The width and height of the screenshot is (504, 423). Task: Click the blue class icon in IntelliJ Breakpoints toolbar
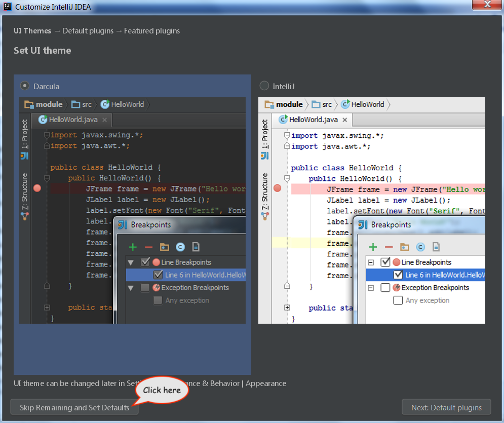[x=420, y=247]
